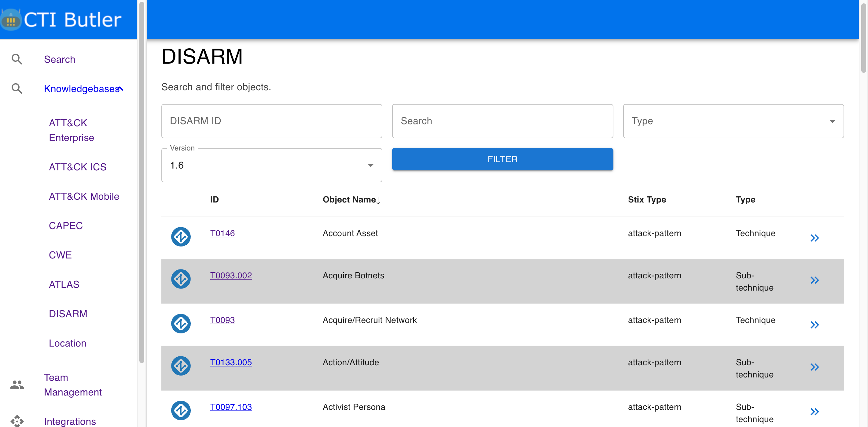
Task: Click double-chevron for Action/Attitude row
Action: point(814,367)
